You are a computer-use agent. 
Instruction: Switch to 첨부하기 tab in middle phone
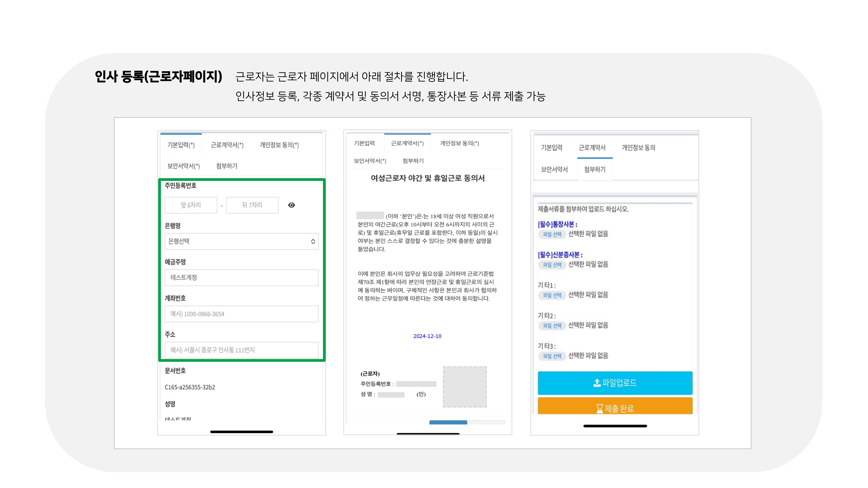click(x=413, y=161)
